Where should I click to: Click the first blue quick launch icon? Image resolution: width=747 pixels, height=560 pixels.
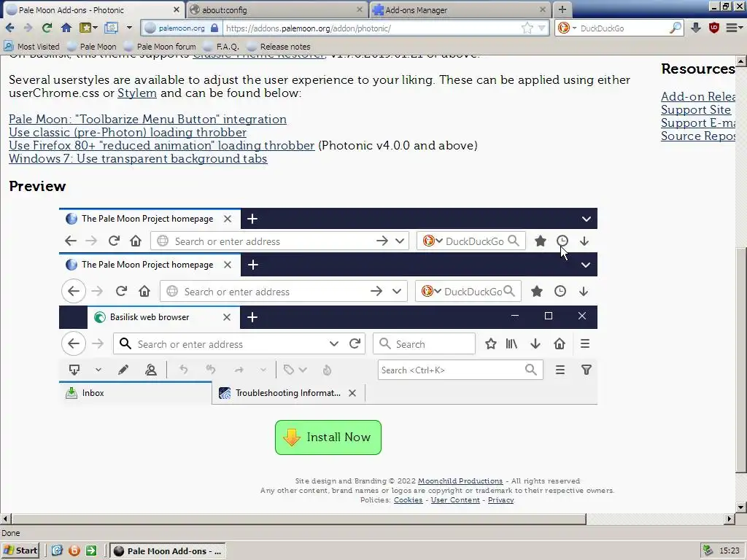57,551
